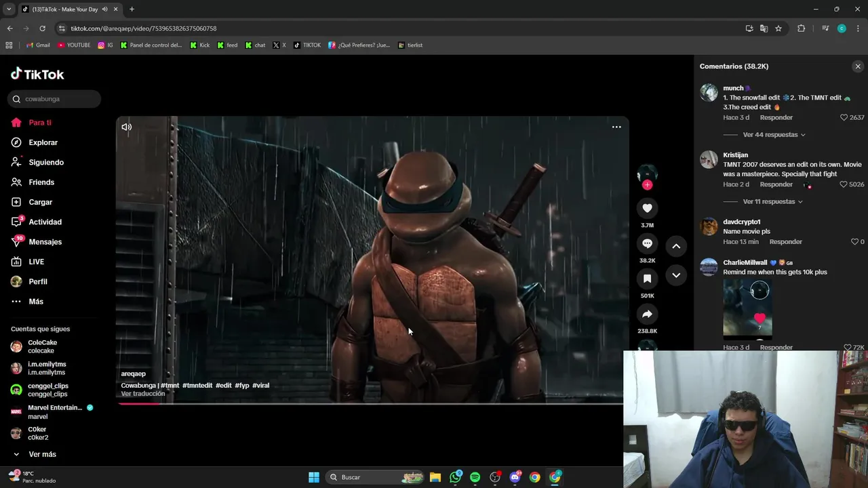Go back in Chrome
This screenshot has height=488, width=868.
pyautogui.click(x=9, y=28)
